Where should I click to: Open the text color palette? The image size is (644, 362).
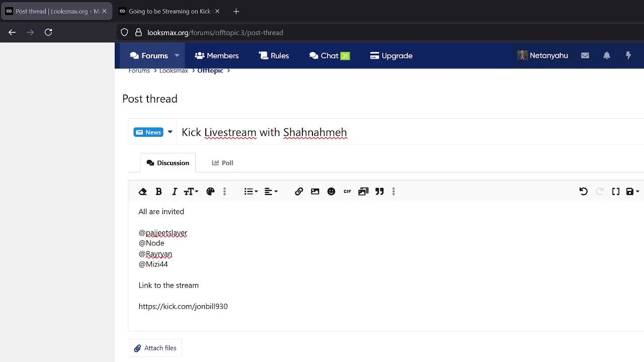[x=210, y=192]
